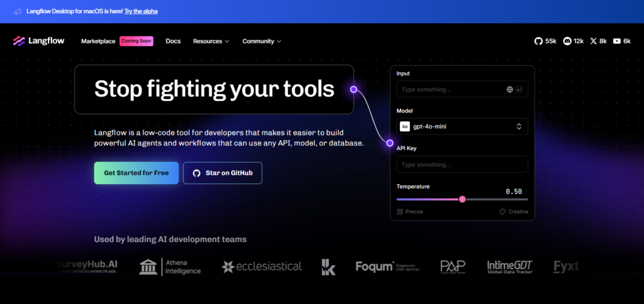Screen dimensions: 644x304
Task: Click the upper purple connector node beside the headline
Action: pos(353,89)
